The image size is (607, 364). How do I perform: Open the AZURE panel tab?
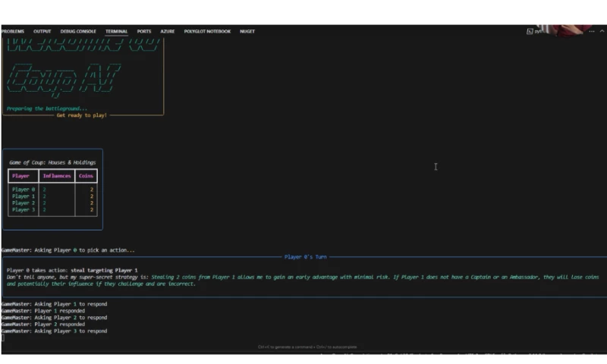(168, 31)
